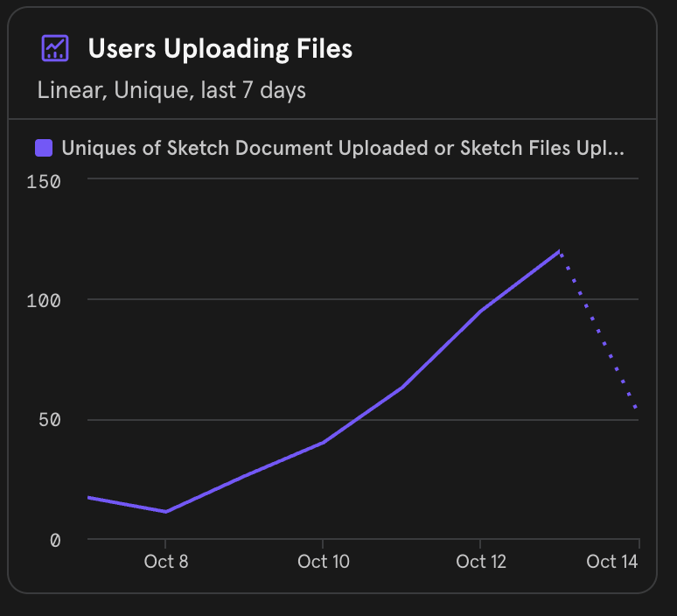The height and width of the screenshot is (616, 677).
Task: Click the line data point above Oct 10
Action: (324, 443)
